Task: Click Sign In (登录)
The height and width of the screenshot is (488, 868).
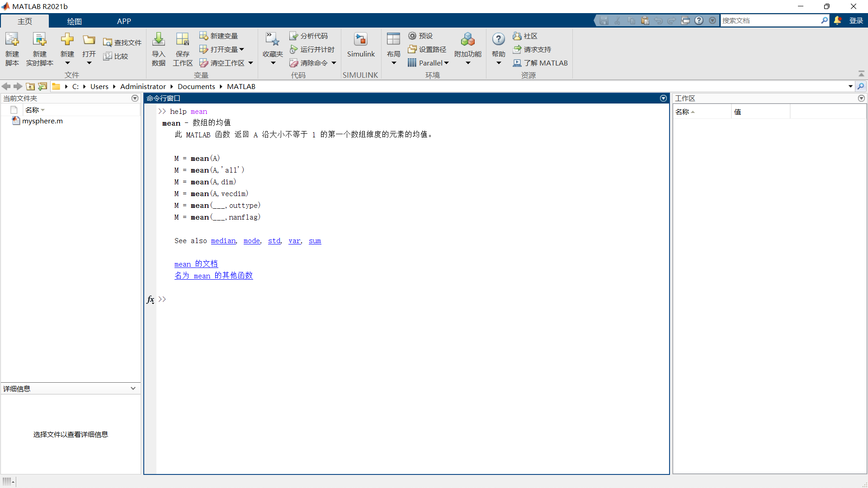Action: click(856, 20)
